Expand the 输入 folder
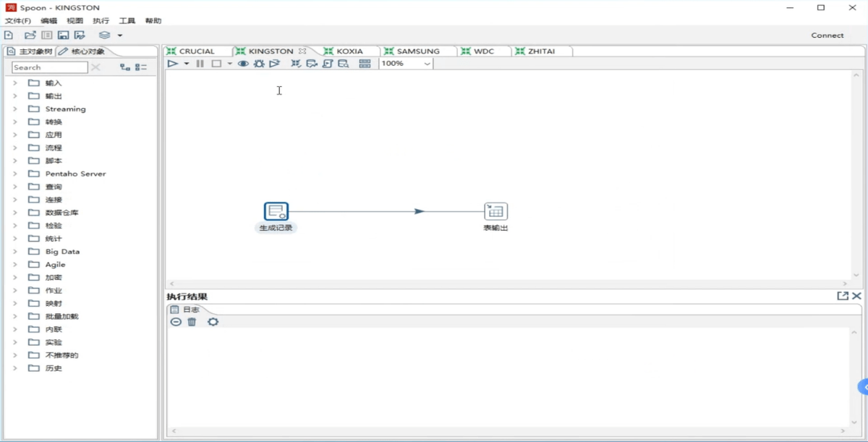The height and width of the screenshot is (442, 868). [14, 83]
